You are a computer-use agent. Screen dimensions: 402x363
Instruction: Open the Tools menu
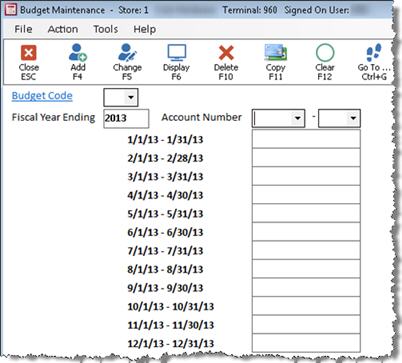[105, 29]
